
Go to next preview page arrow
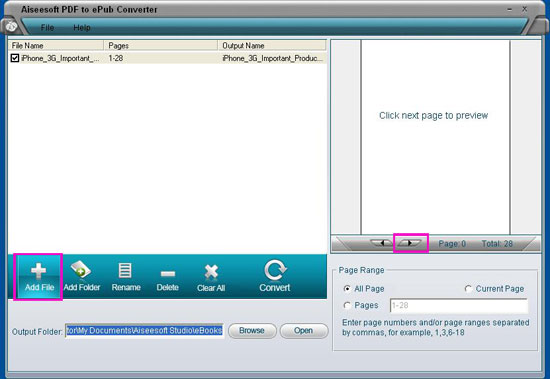click(x=409, y=243)
